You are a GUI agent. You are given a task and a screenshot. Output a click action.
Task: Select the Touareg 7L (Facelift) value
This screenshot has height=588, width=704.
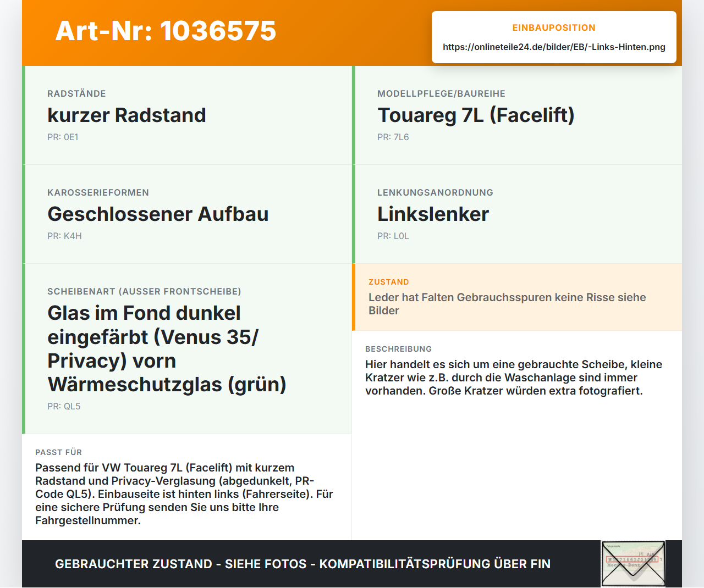(x=476, y=115)
